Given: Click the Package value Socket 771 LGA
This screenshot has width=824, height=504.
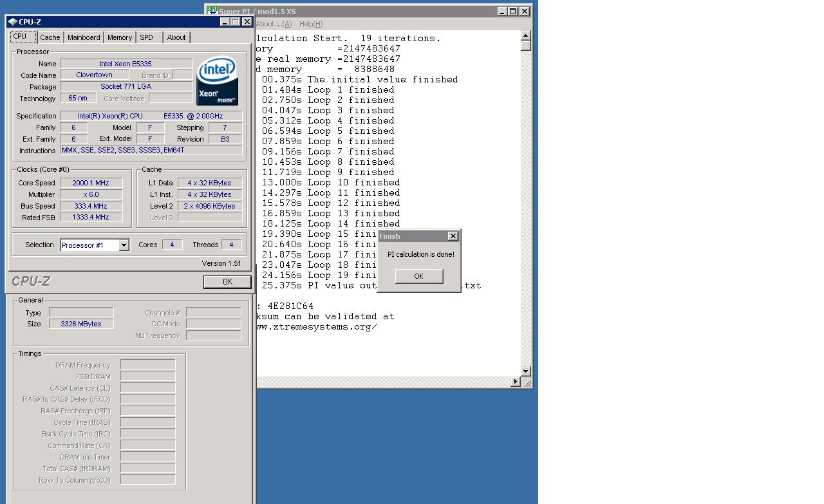Looking at the screenshot, I should [126, 87].
